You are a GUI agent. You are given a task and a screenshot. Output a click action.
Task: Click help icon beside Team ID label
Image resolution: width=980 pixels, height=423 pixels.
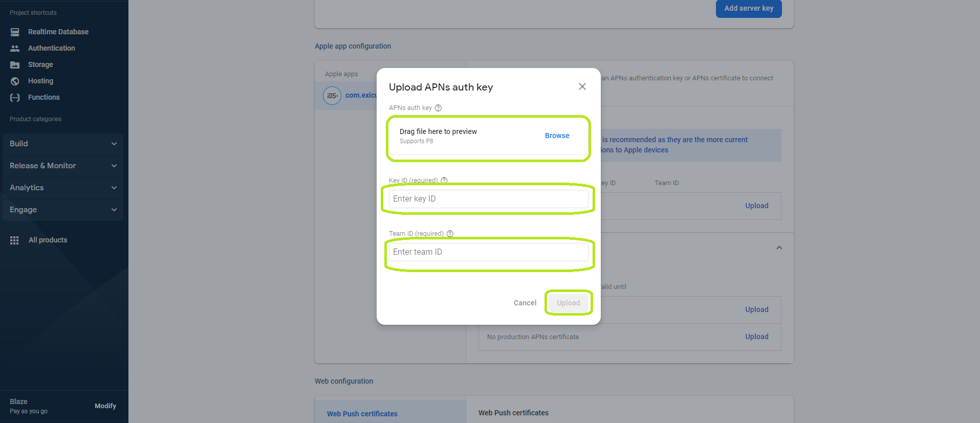450,234
